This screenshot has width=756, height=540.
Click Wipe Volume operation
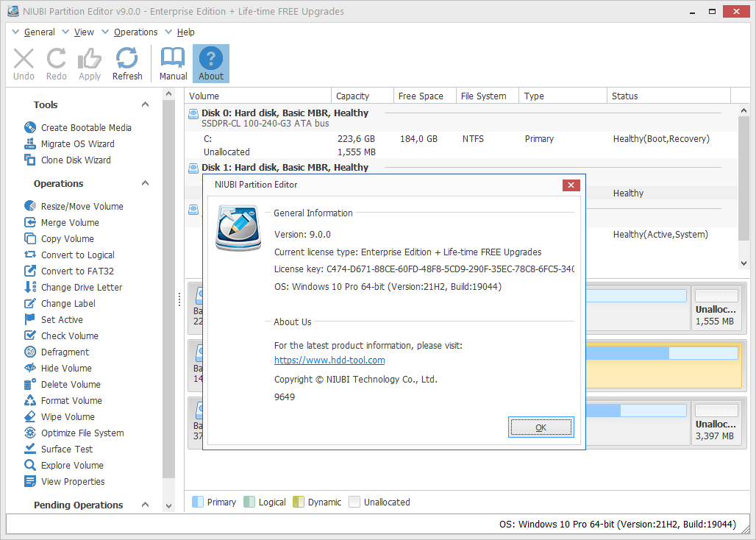(60, 416)
